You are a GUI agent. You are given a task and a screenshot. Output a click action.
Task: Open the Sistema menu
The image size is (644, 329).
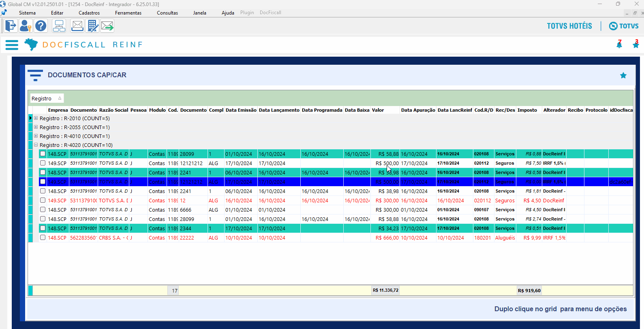pyautogui.click(x=27, y=13)
